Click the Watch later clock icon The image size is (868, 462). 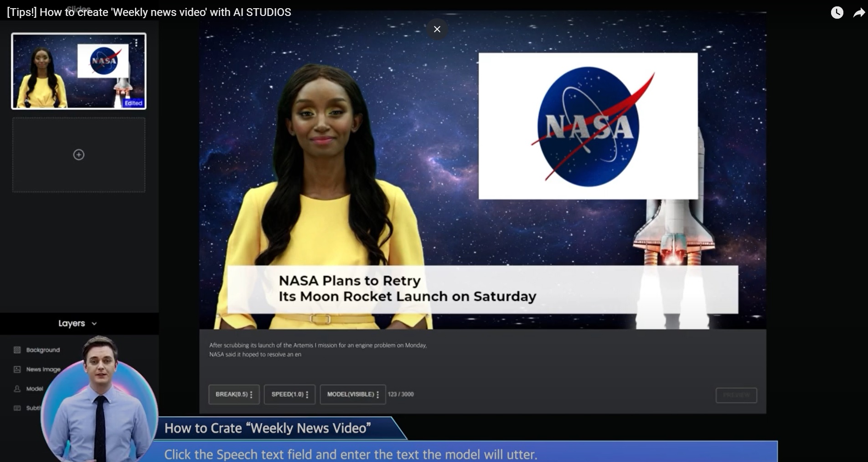(837, 13)
